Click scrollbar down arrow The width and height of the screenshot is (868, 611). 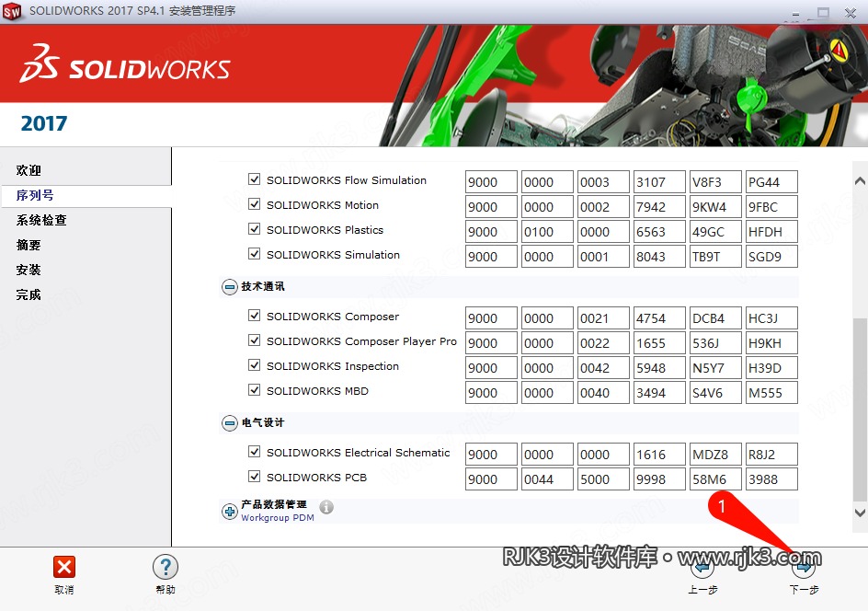tap(860, 513)
